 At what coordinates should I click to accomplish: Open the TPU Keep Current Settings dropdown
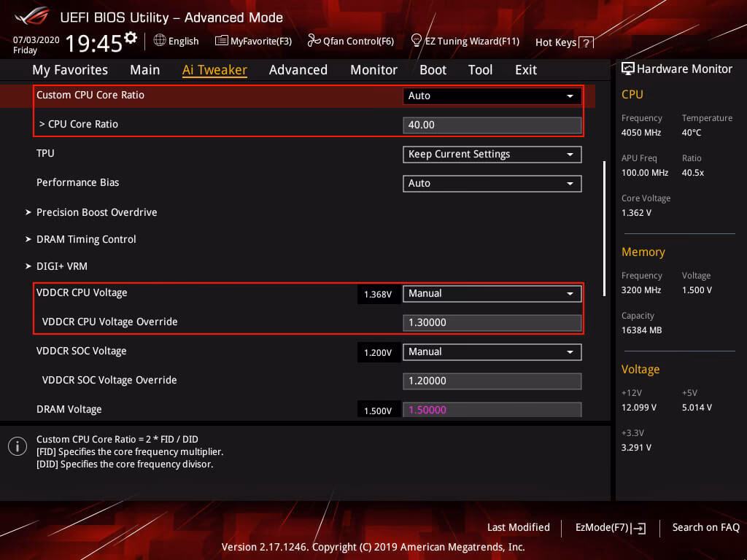click(492, 155)
